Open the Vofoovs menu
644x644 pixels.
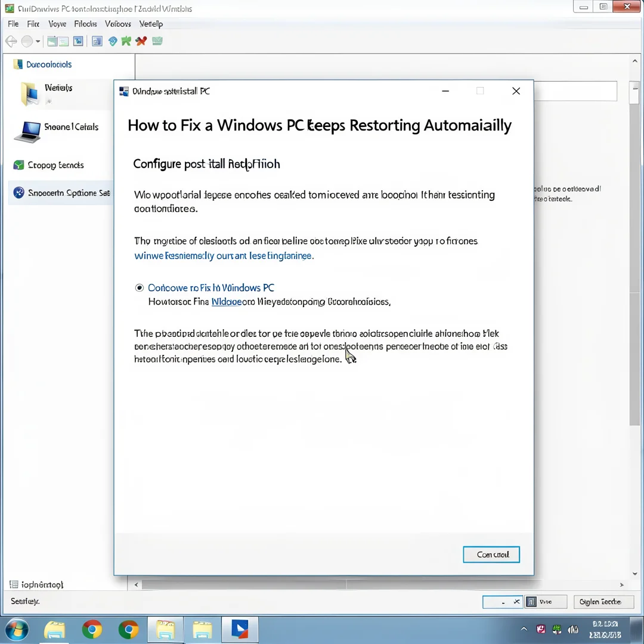pyautogui.click(x=118, y=24)
